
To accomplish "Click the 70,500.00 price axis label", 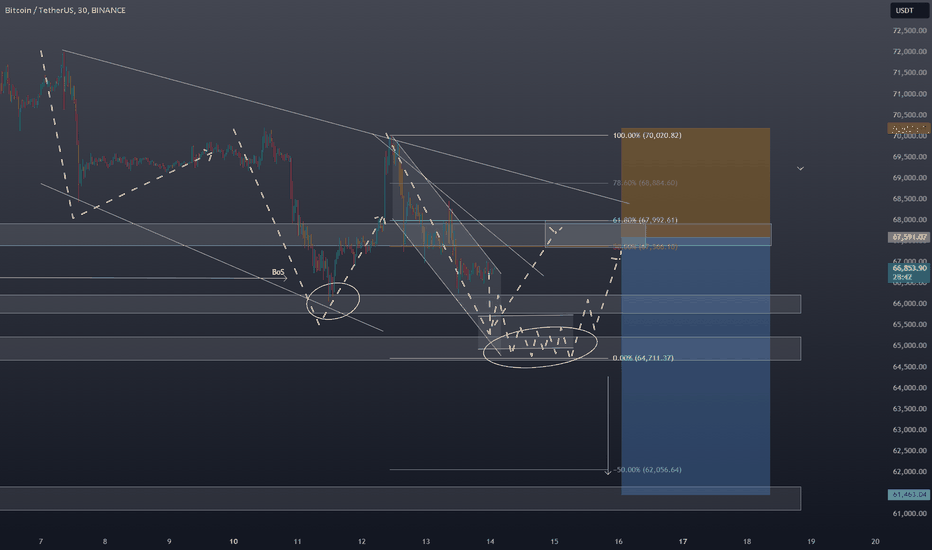I will coord(909,115).
